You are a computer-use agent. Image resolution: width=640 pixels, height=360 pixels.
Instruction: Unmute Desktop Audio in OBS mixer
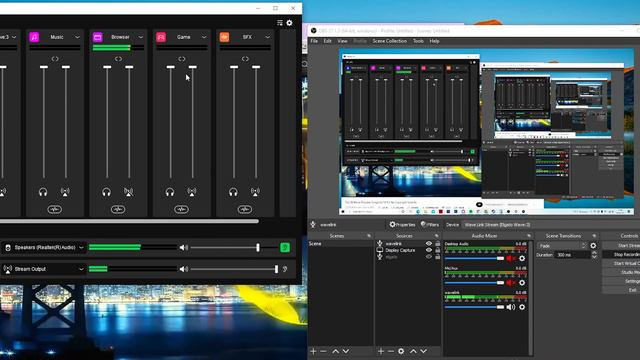point(510,258)
